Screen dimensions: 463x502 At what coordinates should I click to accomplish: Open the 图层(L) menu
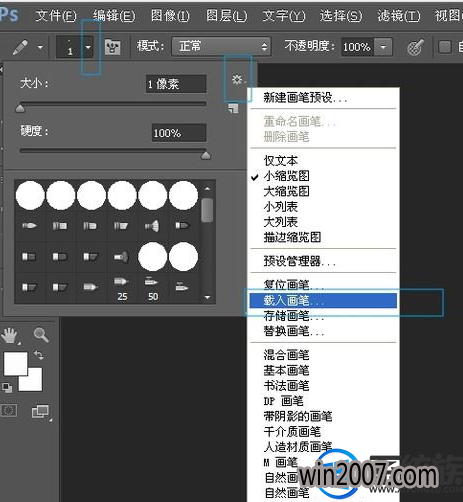[227, 16]
